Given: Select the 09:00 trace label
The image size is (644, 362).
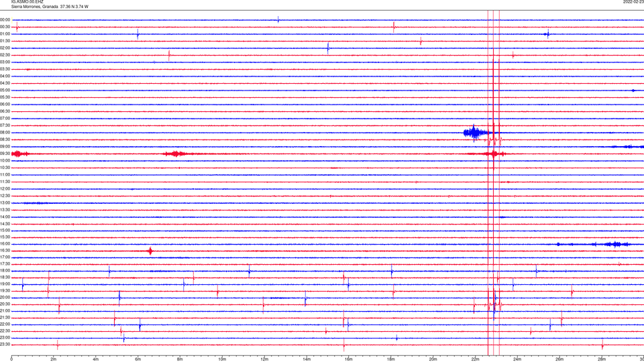Looking at the screenshot, I should click(5, 147).
